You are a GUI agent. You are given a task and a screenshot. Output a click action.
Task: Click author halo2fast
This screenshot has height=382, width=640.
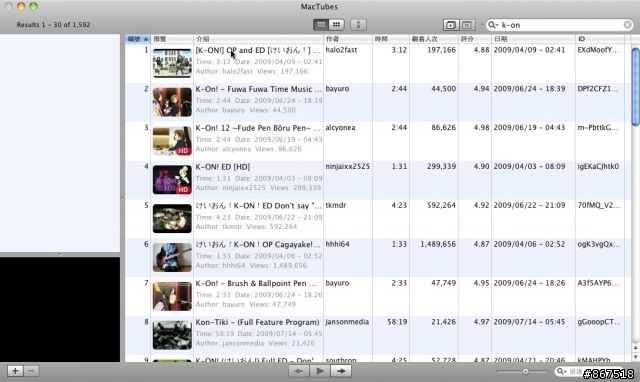tap(341, 50)
